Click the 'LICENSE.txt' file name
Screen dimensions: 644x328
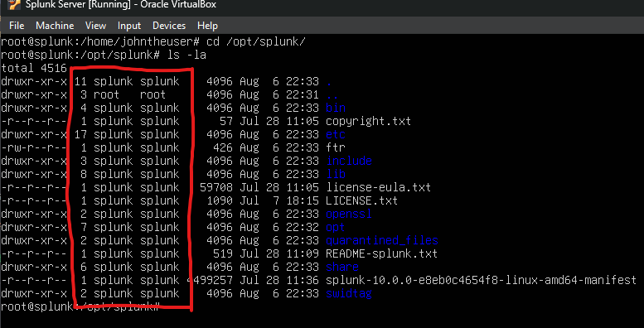[x=362, y=200]
